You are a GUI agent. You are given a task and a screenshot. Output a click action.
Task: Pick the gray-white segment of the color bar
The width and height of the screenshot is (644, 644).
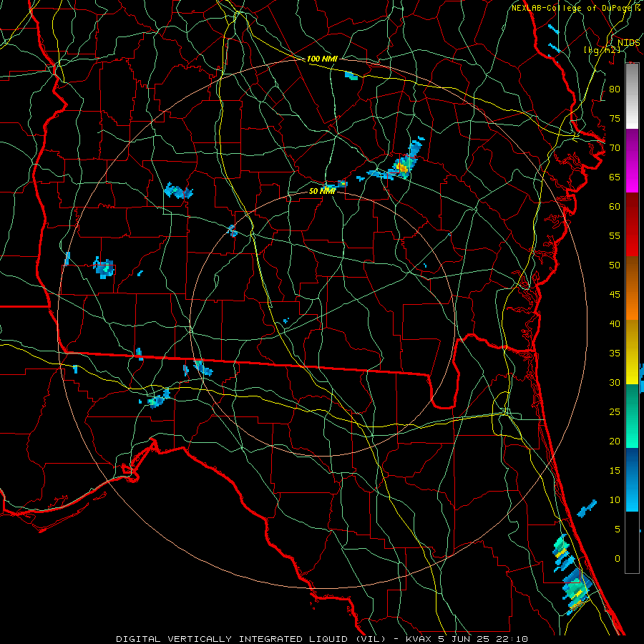(632, 96)
